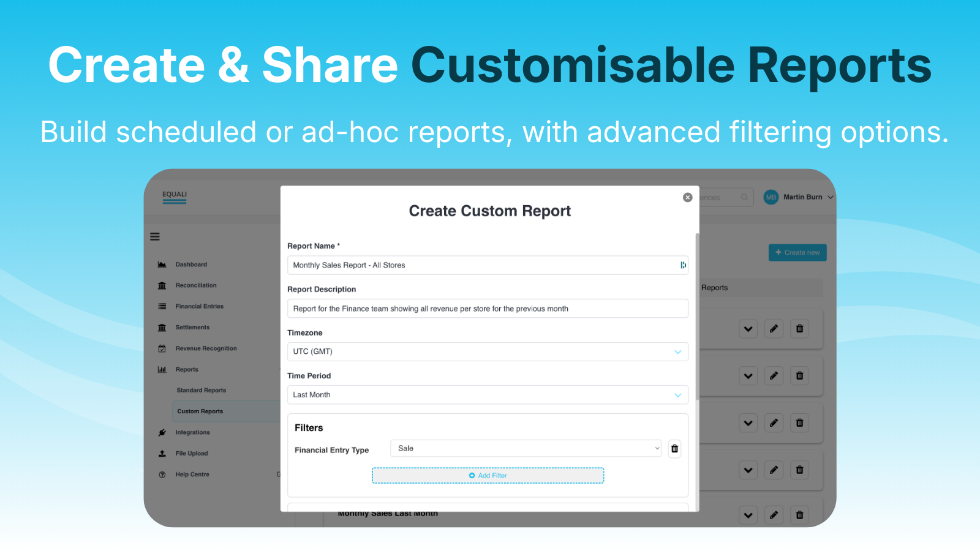The width and height of the screenshot is (980, 551).
Task: Collapse the sidebar with the hamburger menu
Action: (x=154, y=236)
